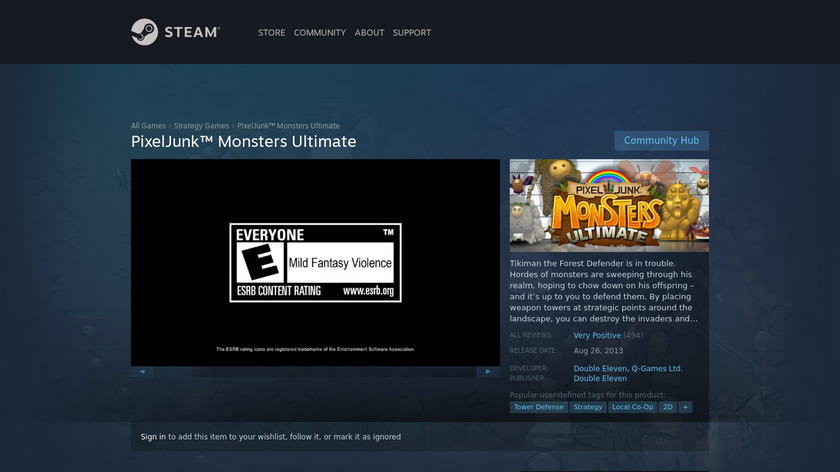This screenshot has width=840, height=472.
Task: Select the Tower Defense tag
Action: (538, 407)
